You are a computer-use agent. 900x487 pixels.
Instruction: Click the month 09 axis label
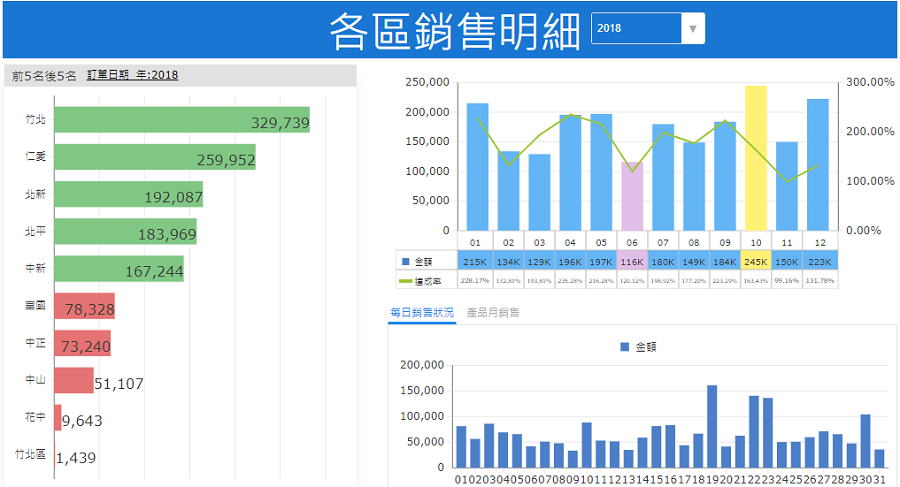click(x=725, y=242)
